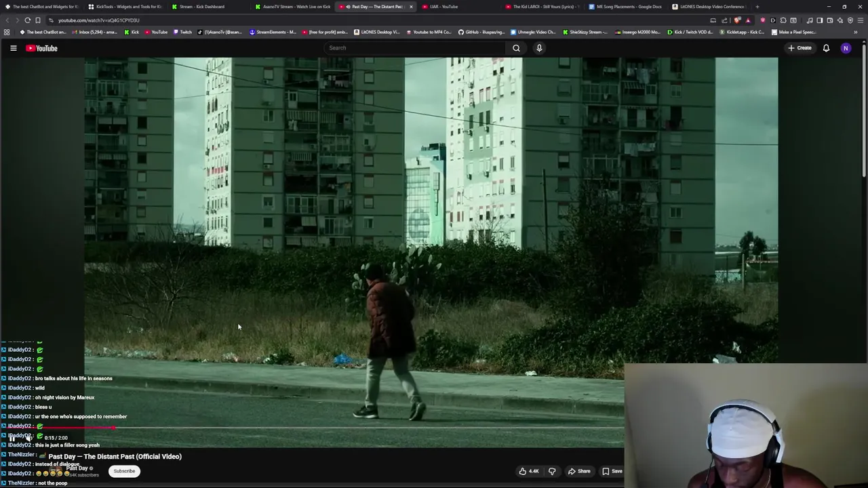Click the video title Past Day — The Distant Past
The width and height of the screenshot is (868, 488).
115,457
